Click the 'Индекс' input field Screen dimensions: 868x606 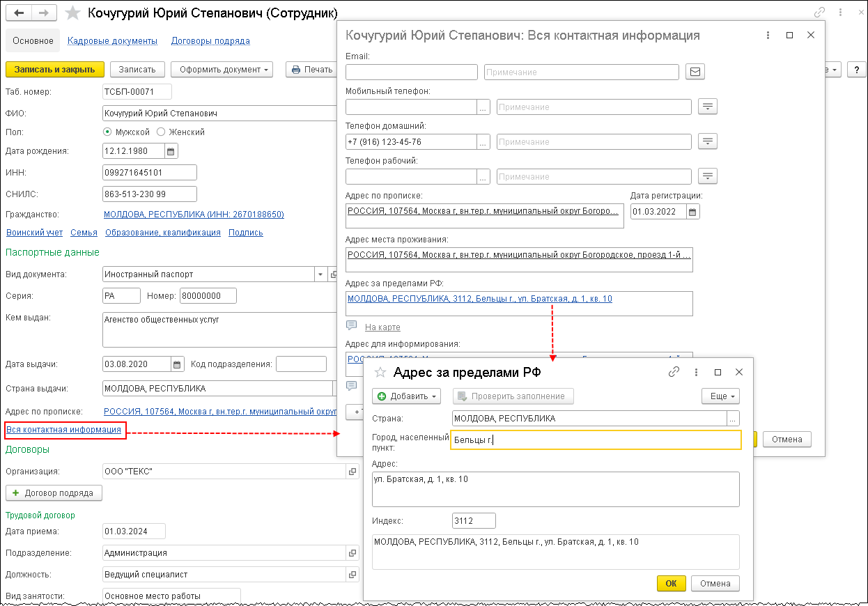tap(474, 520)
